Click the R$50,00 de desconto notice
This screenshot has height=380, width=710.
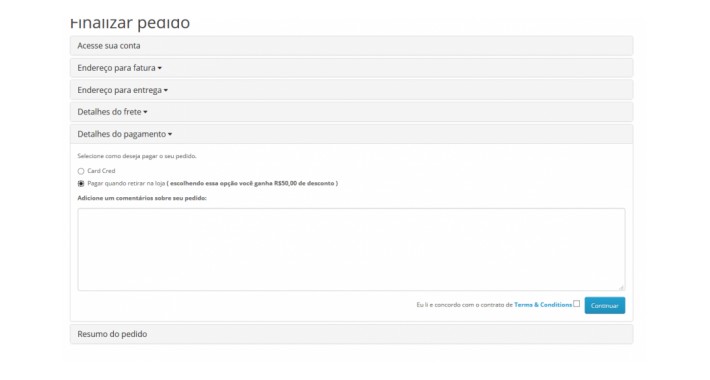point(252,183)
